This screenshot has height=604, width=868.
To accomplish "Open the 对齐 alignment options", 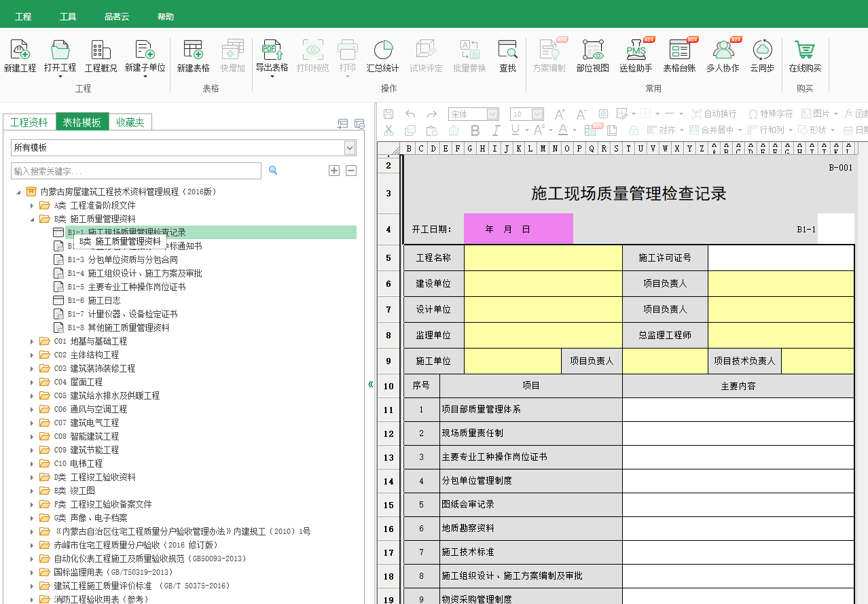I will (x=665, y=130).
